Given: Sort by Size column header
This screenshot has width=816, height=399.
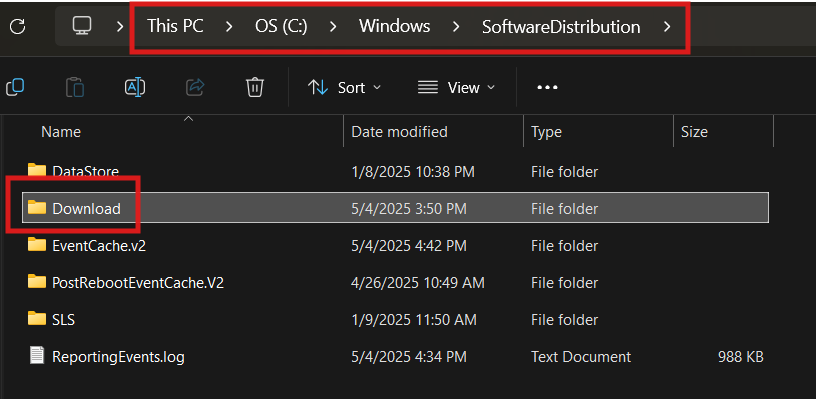Looking at the screenshot, I should (x=694, y=132).
